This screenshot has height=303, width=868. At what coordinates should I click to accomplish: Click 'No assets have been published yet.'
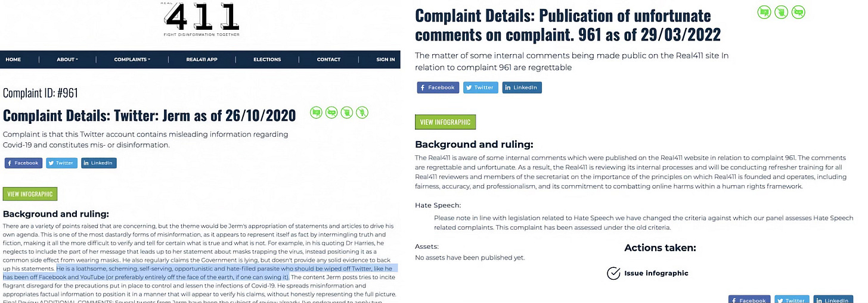(x=470, y=258)
